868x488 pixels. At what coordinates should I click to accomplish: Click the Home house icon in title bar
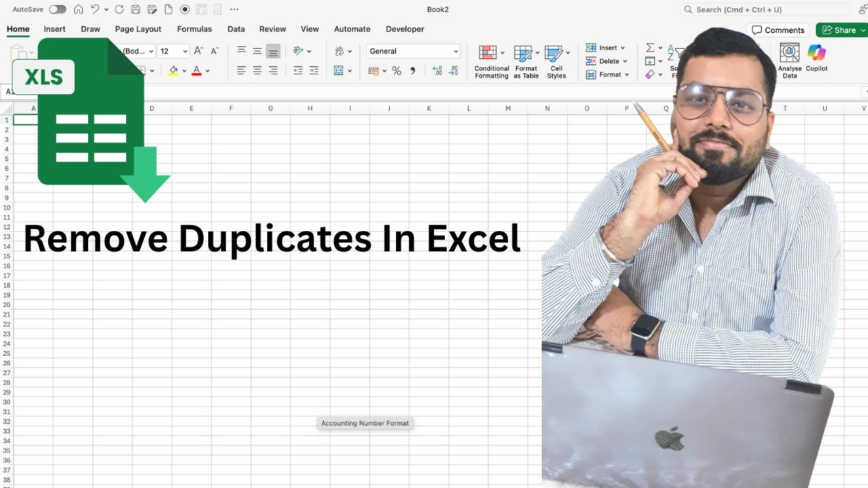[x=79, y=9]
